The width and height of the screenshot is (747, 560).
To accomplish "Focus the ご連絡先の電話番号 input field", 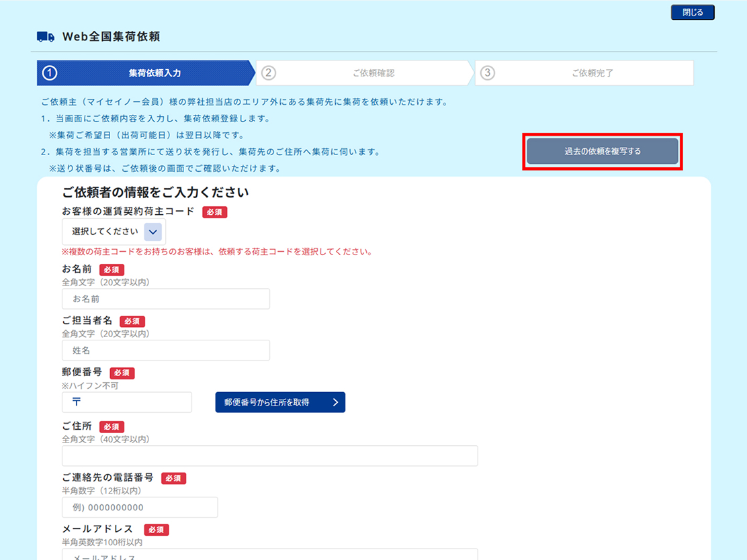I will (x=140, y=508).
